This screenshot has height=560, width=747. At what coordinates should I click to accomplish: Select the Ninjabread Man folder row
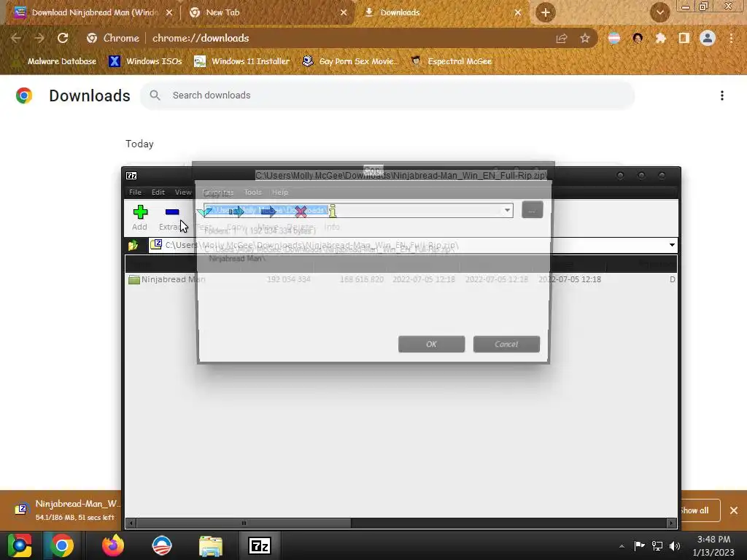[x=400, y=279]
